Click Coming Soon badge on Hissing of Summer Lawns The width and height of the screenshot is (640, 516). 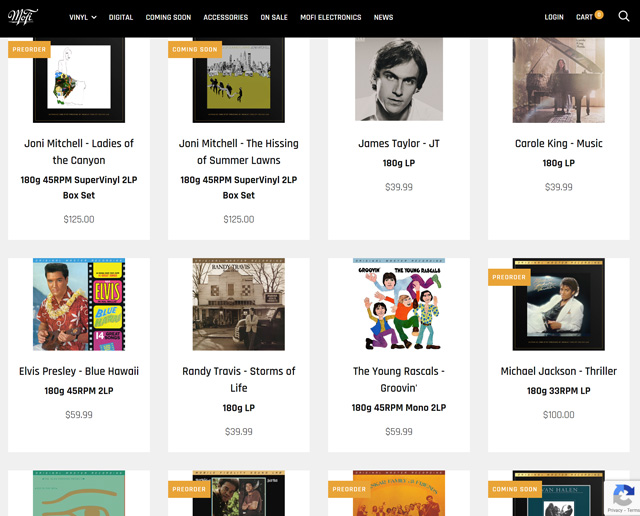195,49
